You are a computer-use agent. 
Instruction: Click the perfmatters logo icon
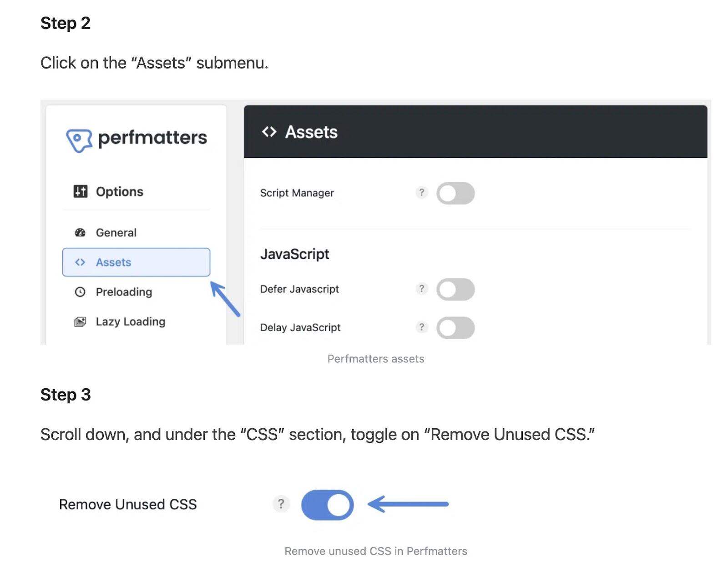(x=79, y=140)
